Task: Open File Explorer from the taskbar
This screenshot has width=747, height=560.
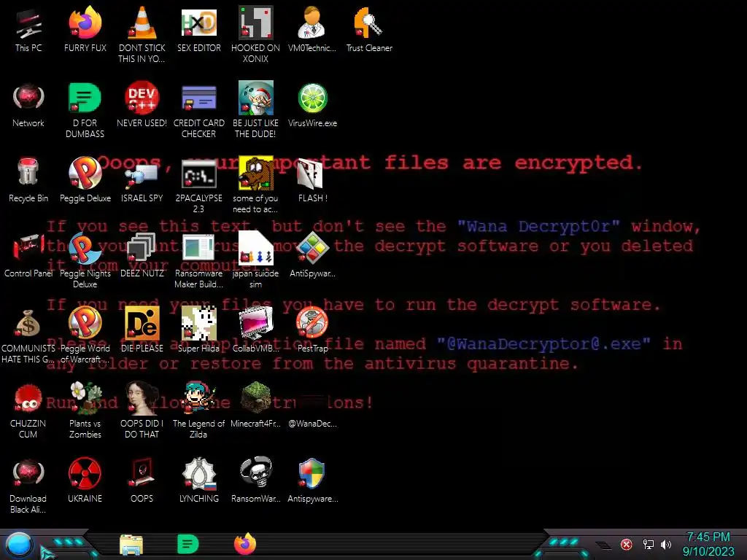Action: click(131, 545)
